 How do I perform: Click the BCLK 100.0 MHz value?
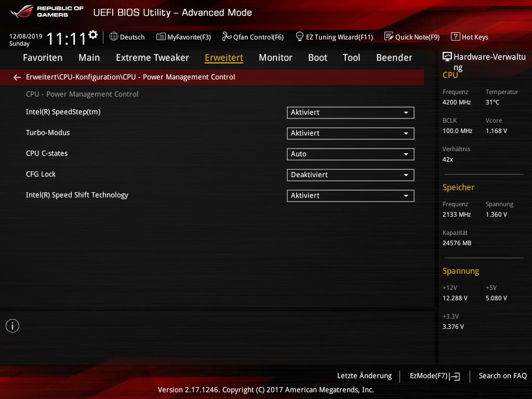click(457, 130)
